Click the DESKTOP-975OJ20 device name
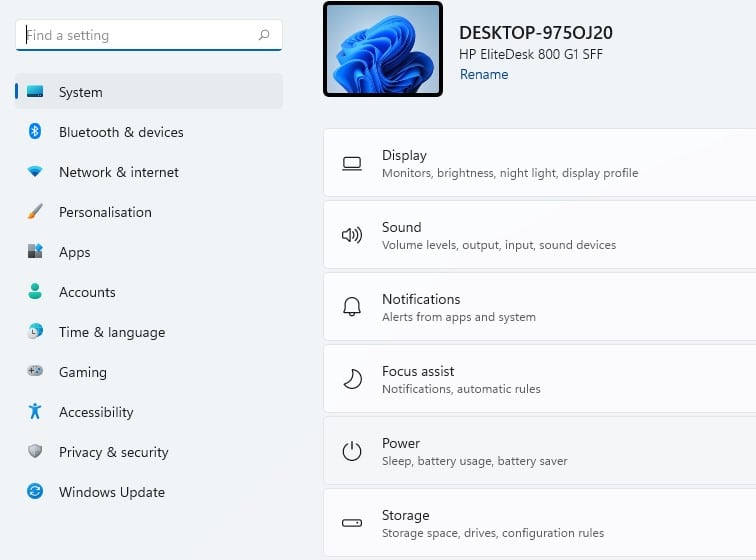The image size is (756, 560). click(x=536, y=33)
